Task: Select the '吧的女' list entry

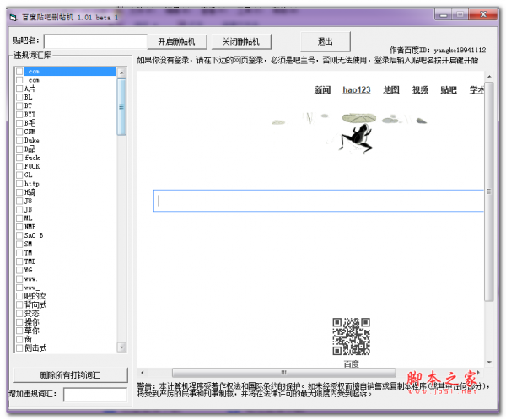Action: pos(35,296)
